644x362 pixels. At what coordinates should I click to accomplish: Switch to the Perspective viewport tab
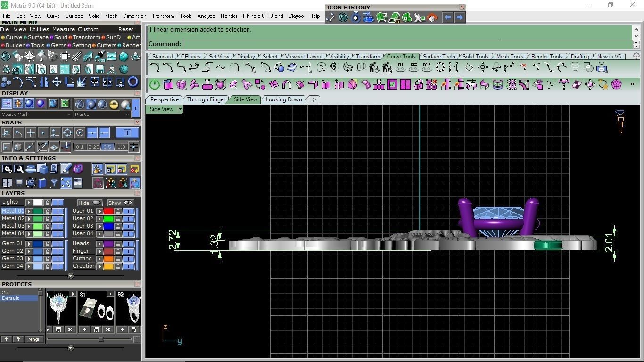(x=165, y=99)
